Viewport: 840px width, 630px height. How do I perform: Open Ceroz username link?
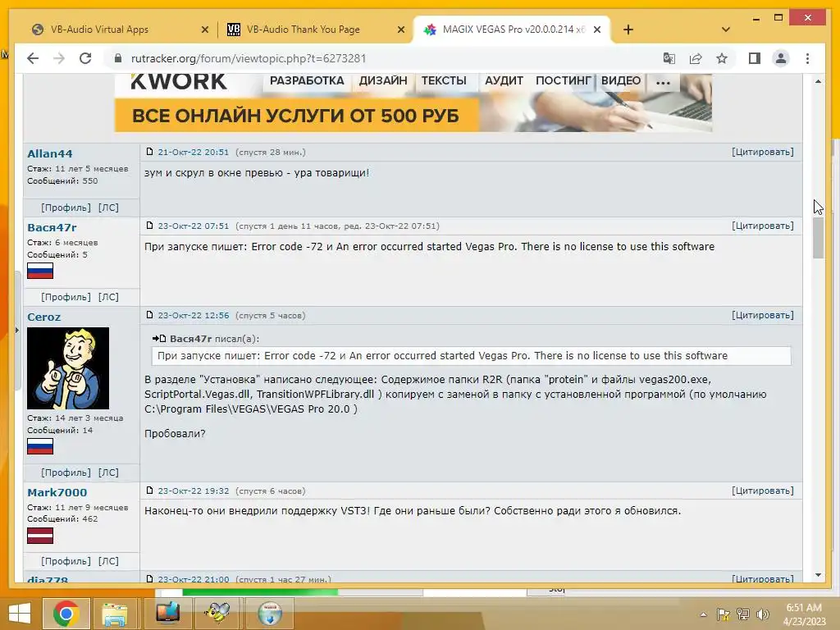click(x=44, y=317)
